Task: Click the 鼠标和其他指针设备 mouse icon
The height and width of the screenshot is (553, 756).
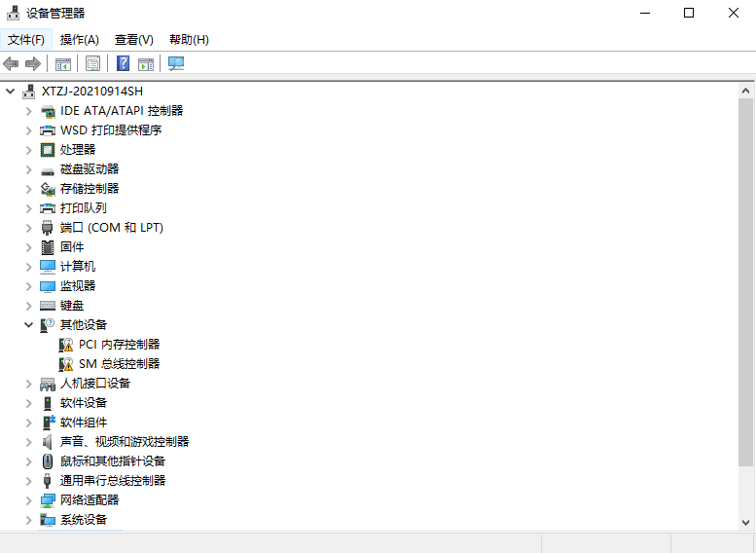Action: pyautogui.click(x=48, y=461)
